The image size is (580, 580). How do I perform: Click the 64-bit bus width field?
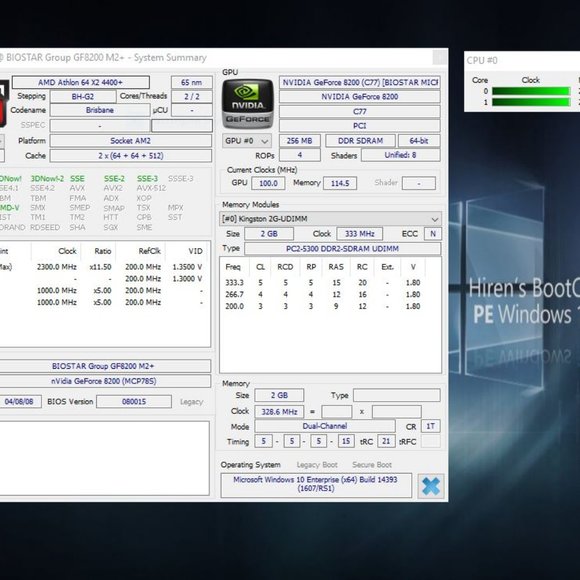(x=419, y=141)
